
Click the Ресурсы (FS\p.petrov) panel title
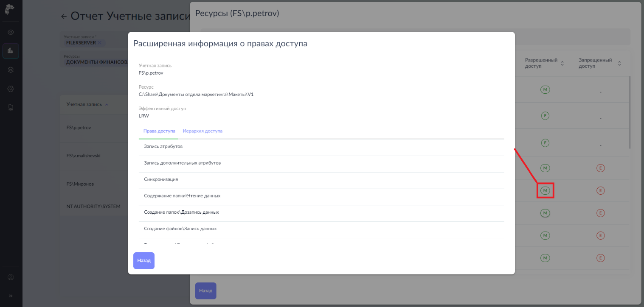click(x=237, y=14)
